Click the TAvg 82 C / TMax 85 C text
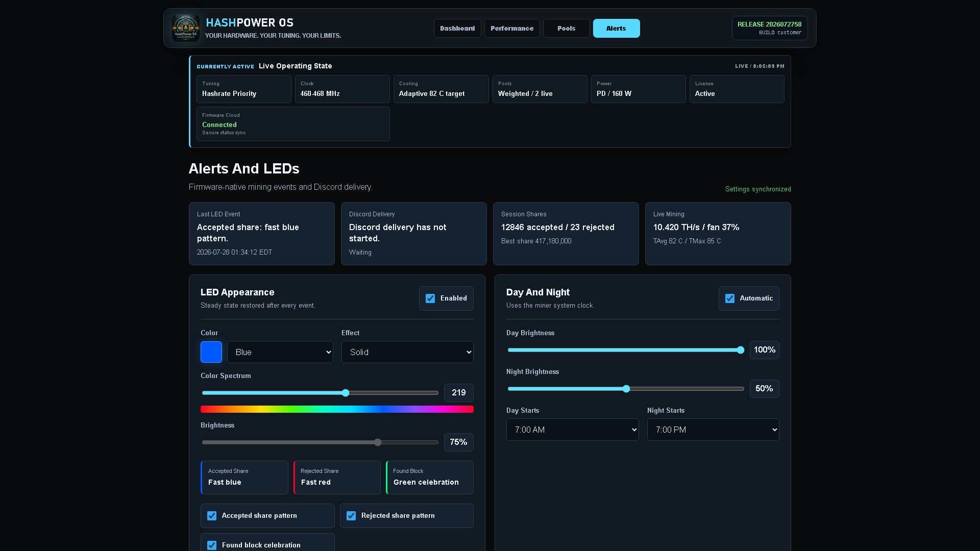 click(x=687, y=241)
